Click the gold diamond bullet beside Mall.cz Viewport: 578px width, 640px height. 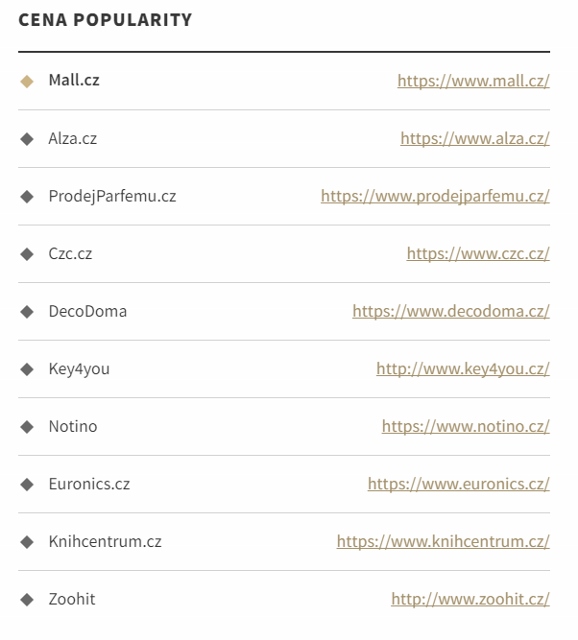click(27, 81)
